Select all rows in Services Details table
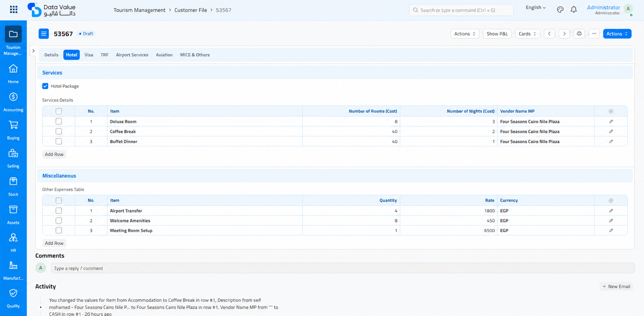The width and height of the screenshot is (644, 316). pos(59,111)
